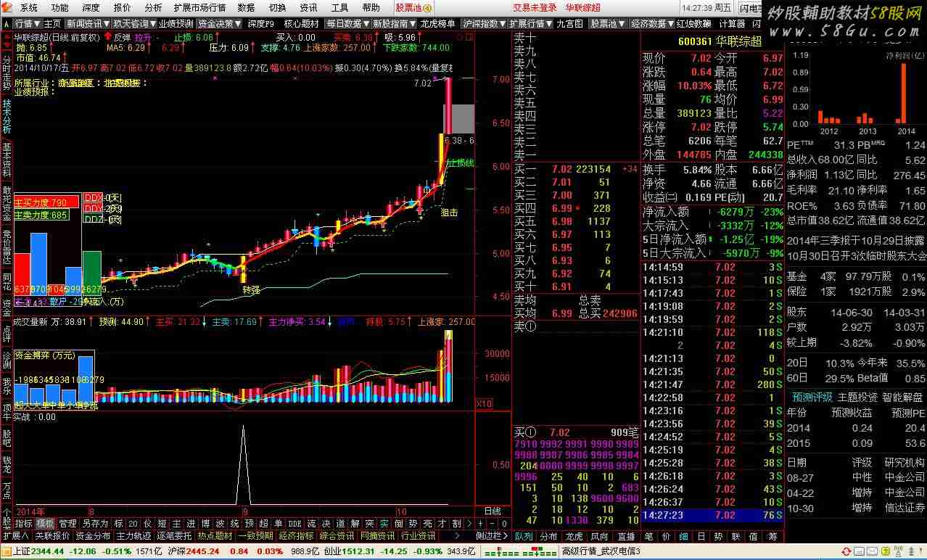Open the 分析 menu
927x560 pixels.
(153, 7)
